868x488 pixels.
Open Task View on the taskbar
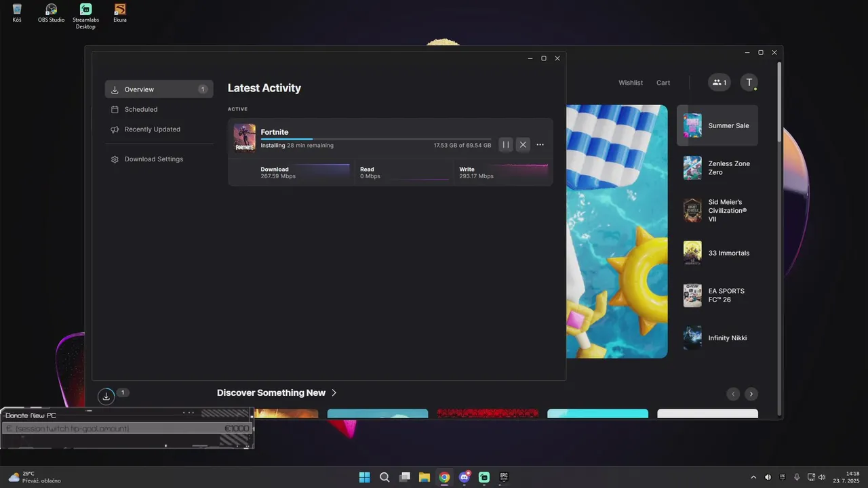[x=404, y=477]
